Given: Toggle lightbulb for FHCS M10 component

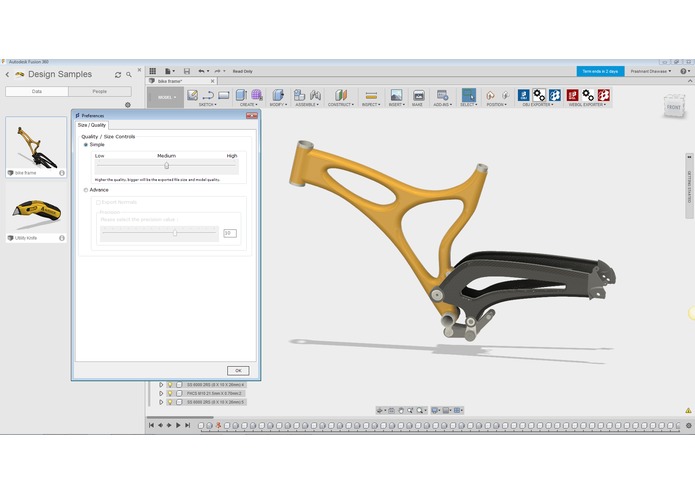Looking at the screenshot, I should coord(170,393).
